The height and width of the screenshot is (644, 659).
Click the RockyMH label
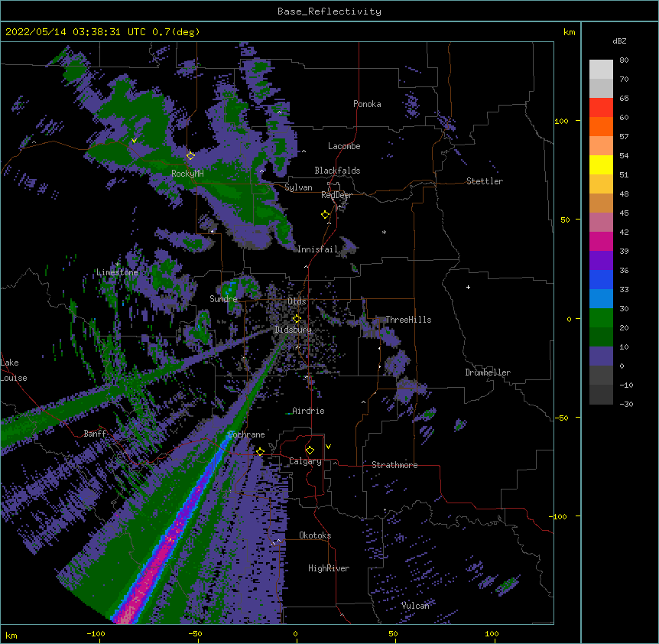click(187, 174)
